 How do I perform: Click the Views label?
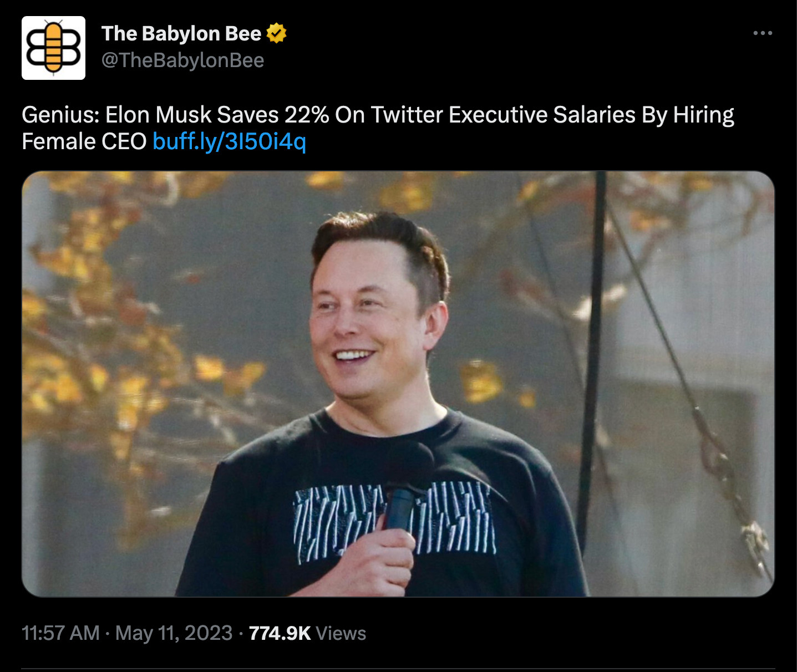click(341, 633)
